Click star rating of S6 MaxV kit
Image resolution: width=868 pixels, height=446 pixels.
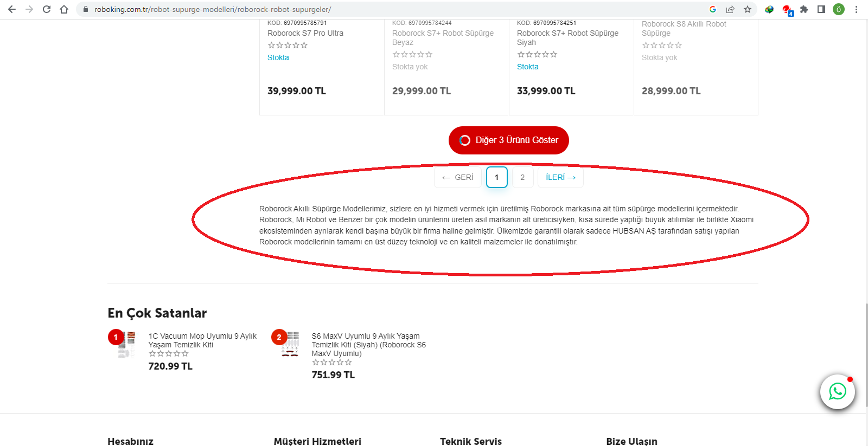click(x=332, y=363)
